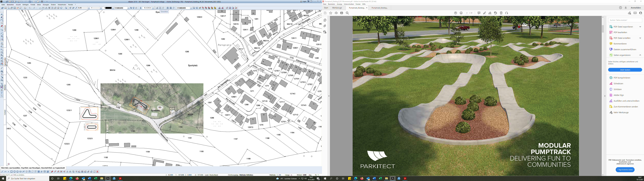Click the trash delete icon in Acrobat
Image resolution: width=644 pixels, height=181 pixels.
501,13
